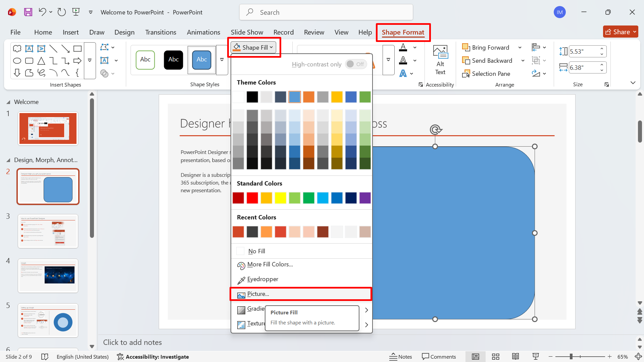Collapse the Welcome section
Screen dimensions: 644x362
click(8, 102)
